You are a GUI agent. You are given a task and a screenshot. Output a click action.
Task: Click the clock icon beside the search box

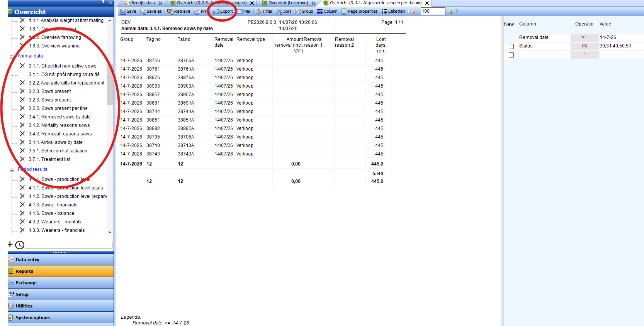[20, 245]
